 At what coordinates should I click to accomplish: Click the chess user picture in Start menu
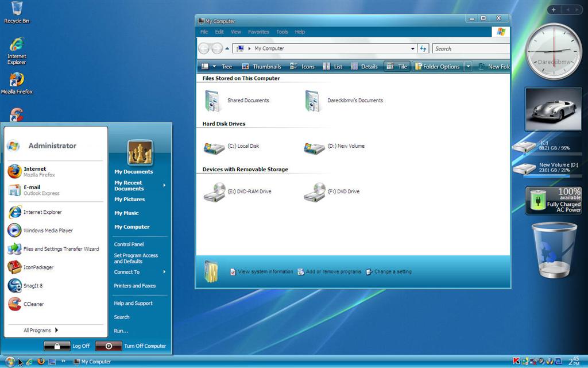140,152
